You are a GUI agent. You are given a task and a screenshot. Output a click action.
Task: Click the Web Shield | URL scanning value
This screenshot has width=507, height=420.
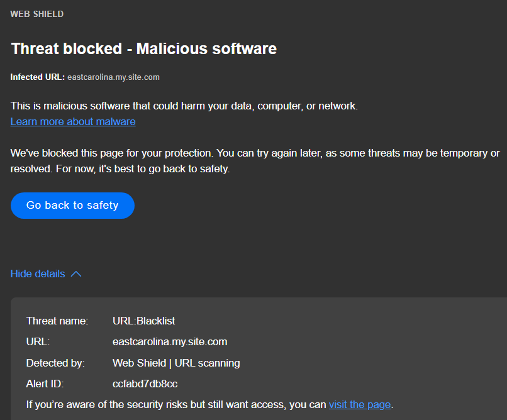pos(176,363)
